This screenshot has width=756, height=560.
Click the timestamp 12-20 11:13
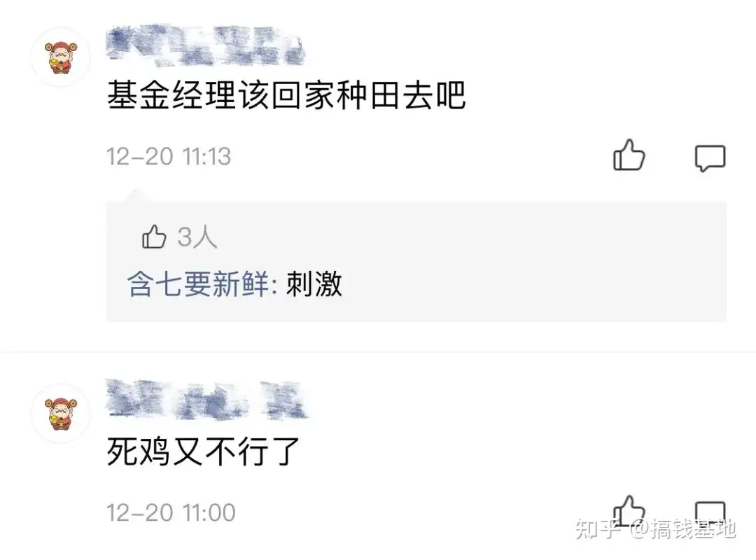169,157
